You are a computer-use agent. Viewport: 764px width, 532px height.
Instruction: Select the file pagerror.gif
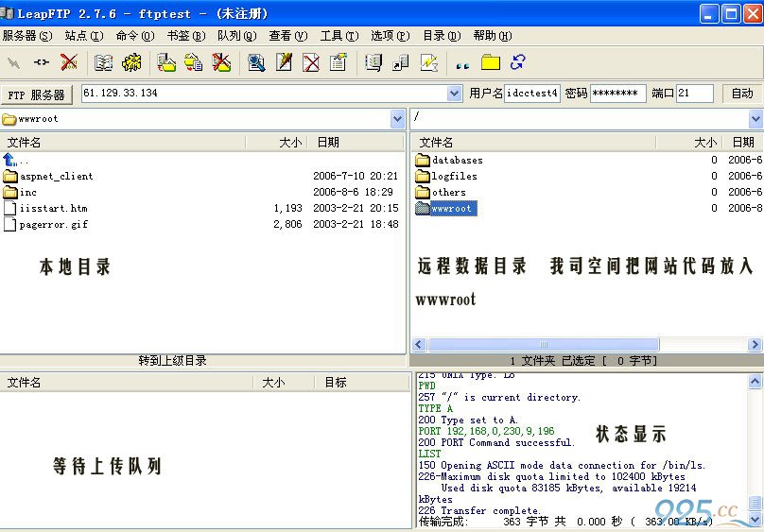tap(54, 224)
